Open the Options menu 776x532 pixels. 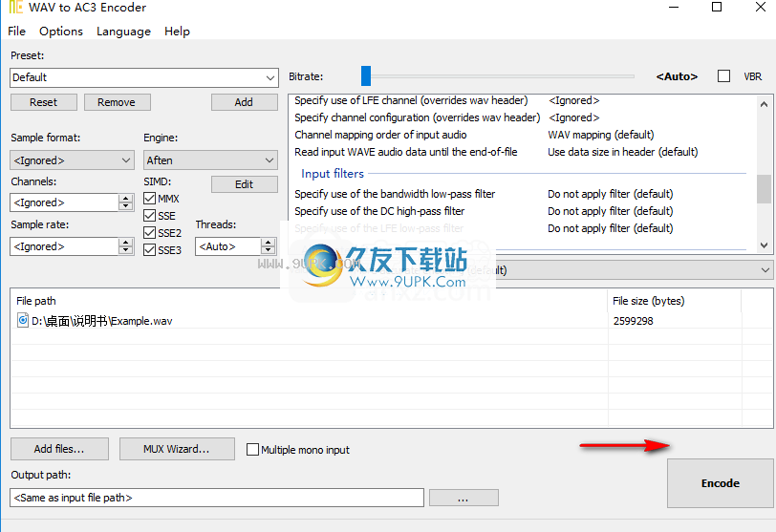click(x=61, y=32)
